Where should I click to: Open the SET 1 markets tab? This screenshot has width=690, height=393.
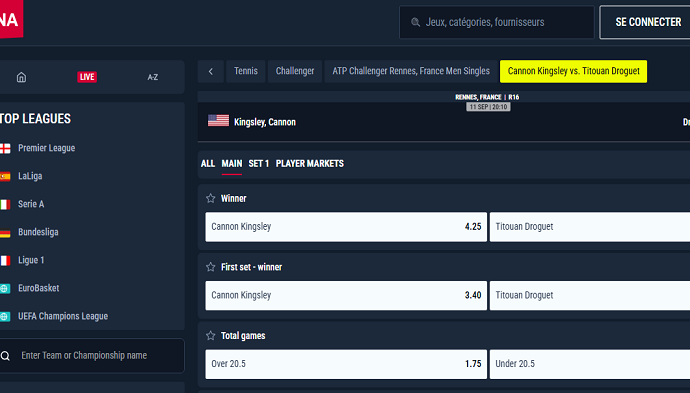259,164
